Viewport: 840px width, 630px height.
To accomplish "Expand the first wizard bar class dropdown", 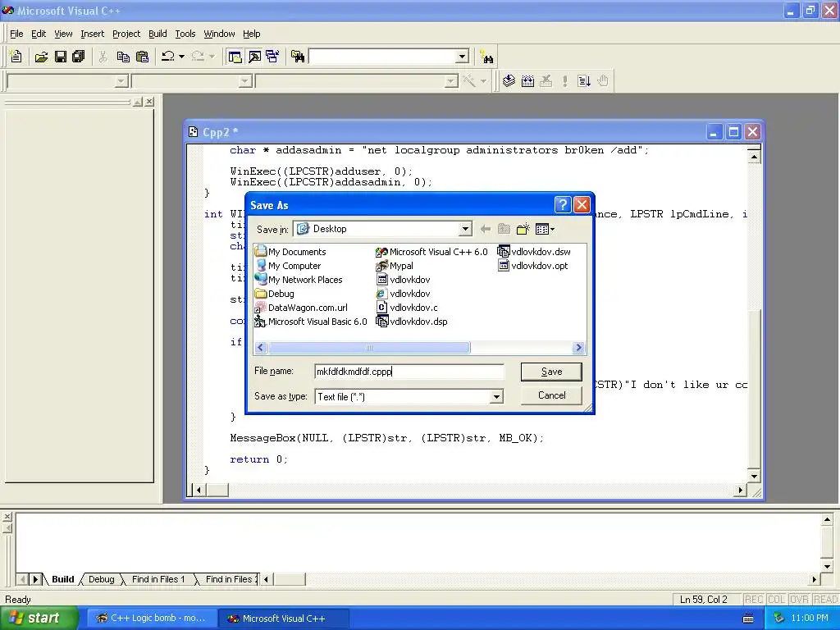I will (x=121, y=81).
